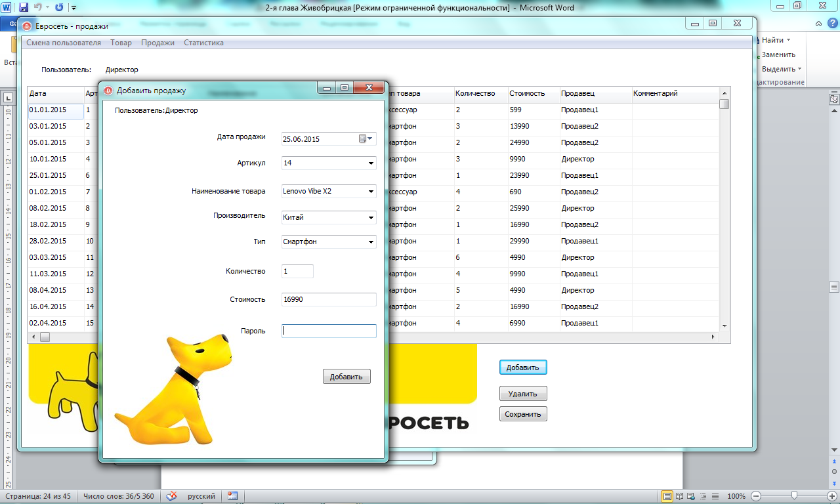
Task: Click the word count Число слов: 36/5 360
Action: (119, 496)
